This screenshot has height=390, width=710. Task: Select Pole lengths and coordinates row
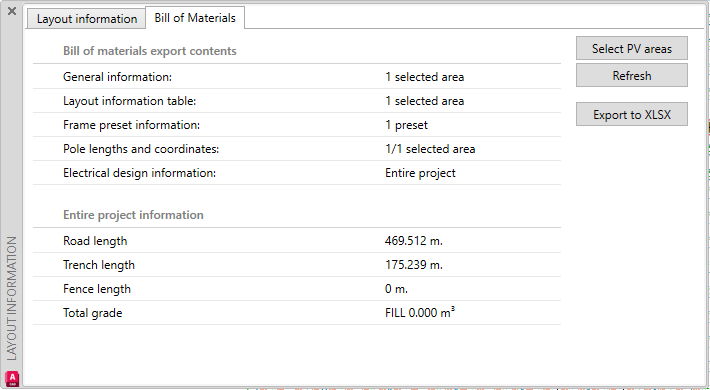pos(297,149)
